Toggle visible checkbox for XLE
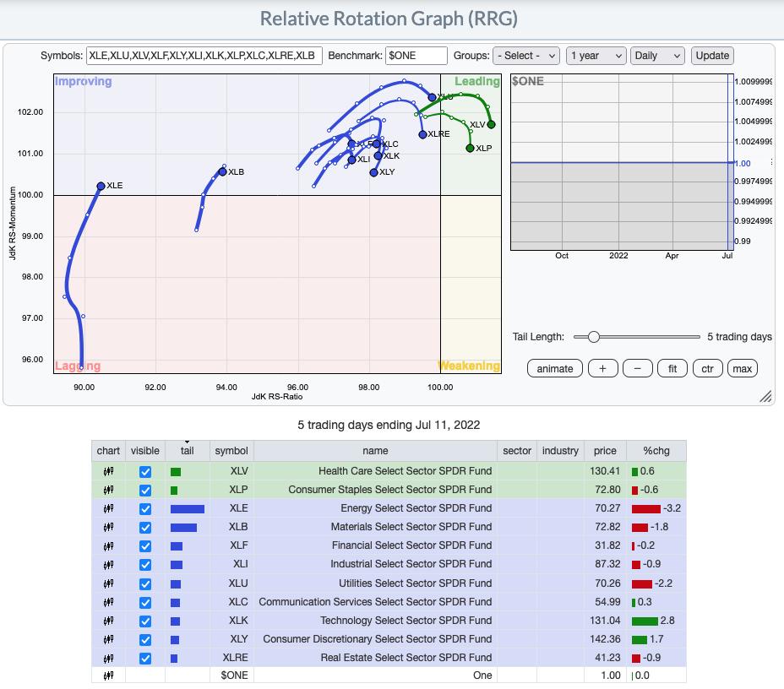The height and width of the screenshot is (689, 784). pos(145,508)
